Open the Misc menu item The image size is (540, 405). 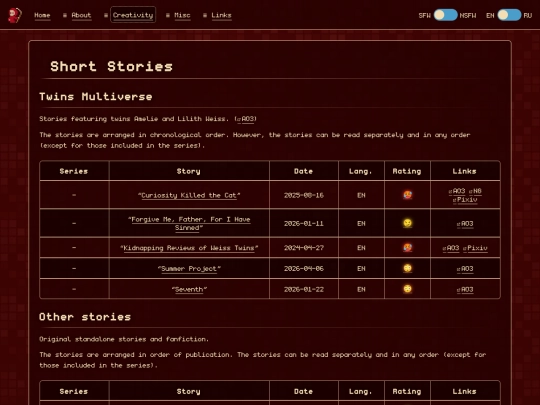(x=182, y=15)
